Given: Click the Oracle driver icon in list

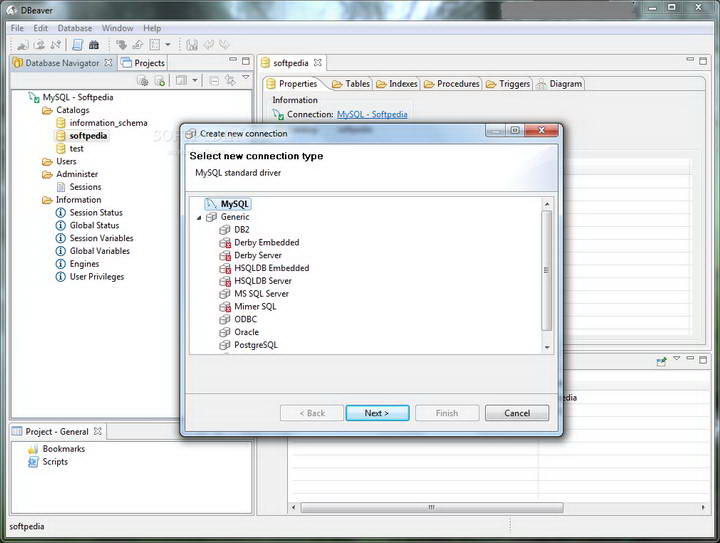Looking at the screenshot, I should pyautogui.click(x=225, y=333).
